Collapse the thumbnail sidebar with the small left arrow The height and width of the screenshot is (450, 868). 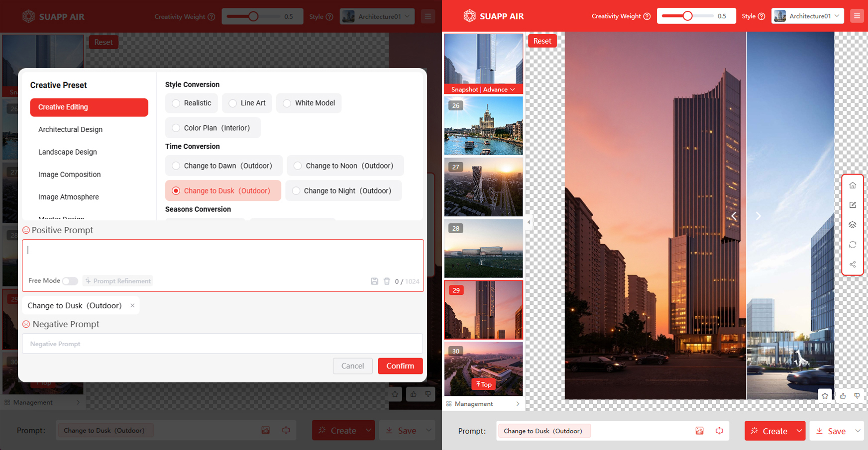pos(529,222)
